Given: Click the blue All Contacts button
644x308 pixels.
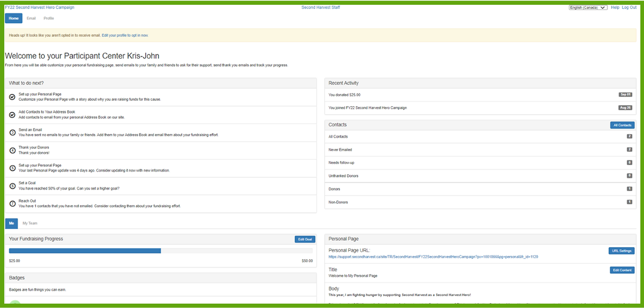Looking at the screenshot, I should click(622, 125).
